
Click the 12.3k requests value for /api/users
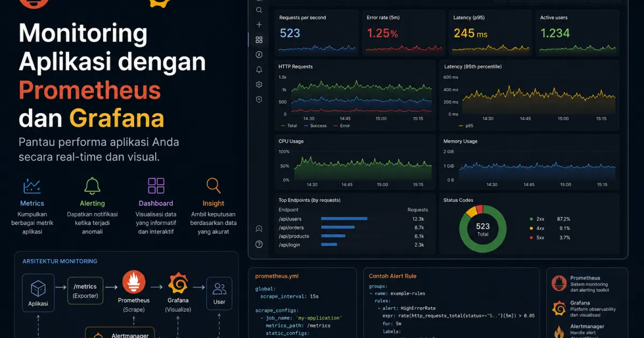418,219
